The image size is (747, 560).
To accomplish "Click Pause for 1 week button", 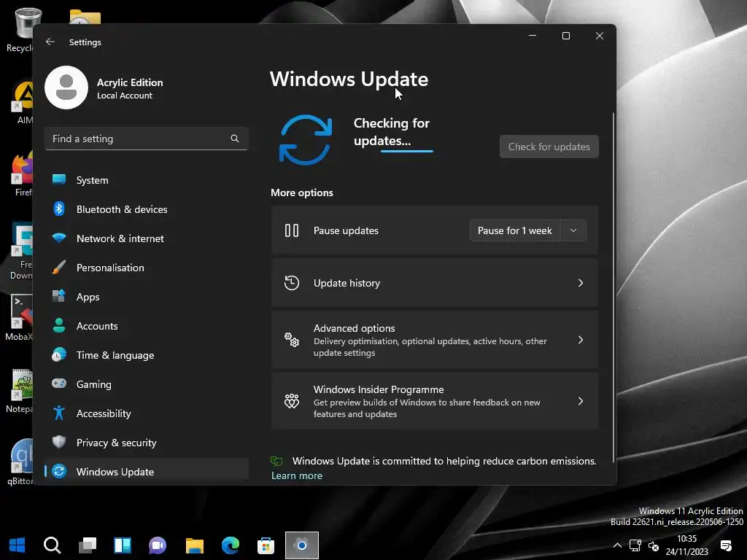I will click(514, 230).
